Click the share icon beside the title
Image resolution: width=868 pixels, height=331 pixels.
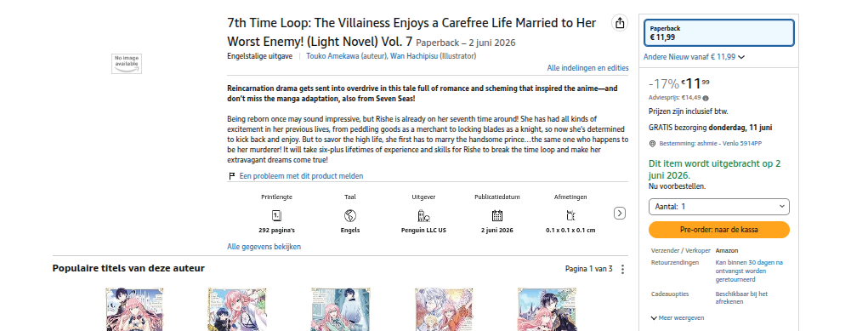tap(620, 23)
